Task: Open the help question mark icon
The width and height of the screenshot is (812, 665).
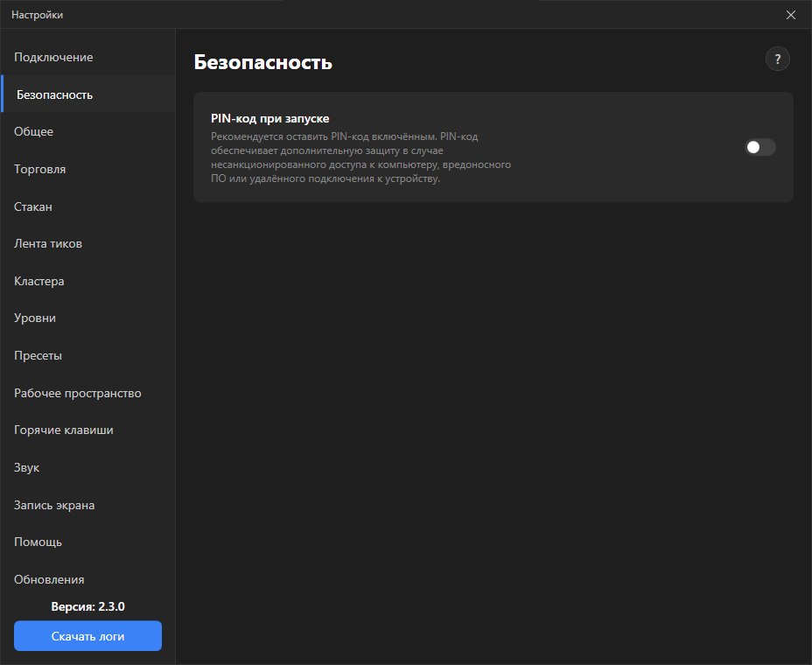Action: coord(777,59)
